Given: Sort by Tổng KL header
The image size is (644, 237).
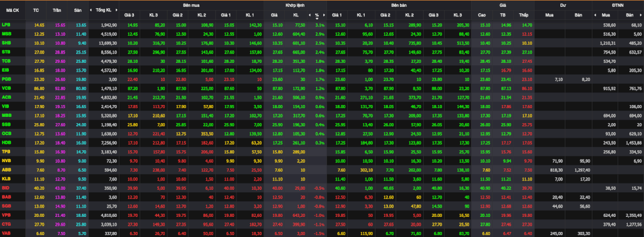Looking at the screenshot, I should (x=103, y=10).
